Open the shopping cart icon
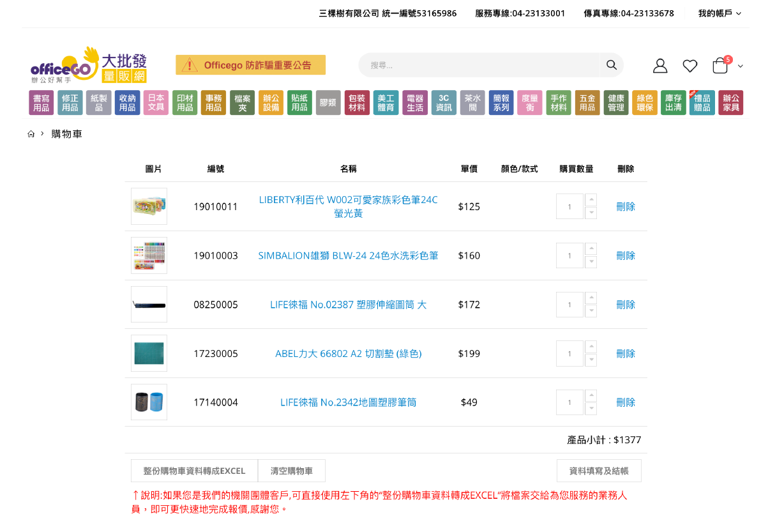The width and height of the screenshot is (761, 532). pyautogui.click(x=720, y=66)
